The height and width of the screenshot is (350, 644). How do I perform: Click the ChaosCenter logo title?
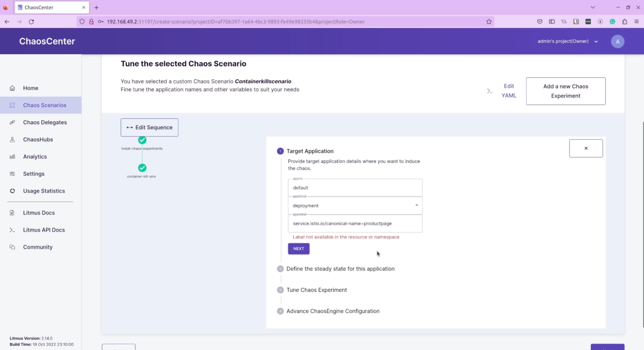click(x=47, y=41)
